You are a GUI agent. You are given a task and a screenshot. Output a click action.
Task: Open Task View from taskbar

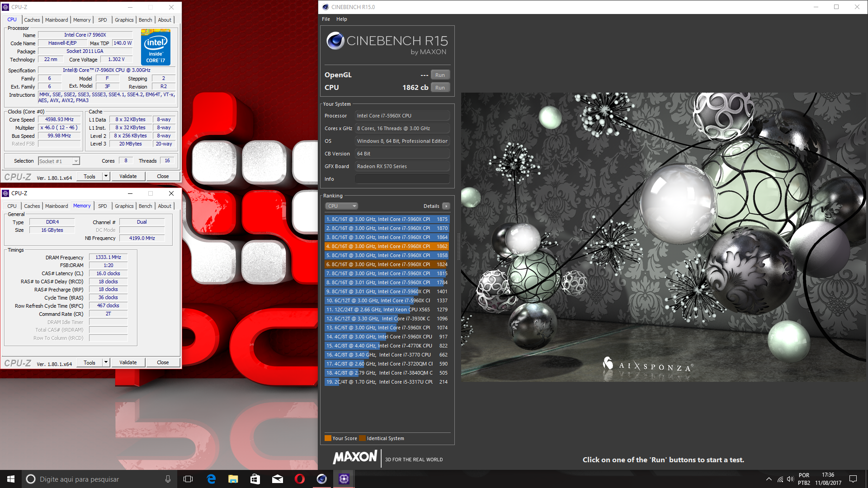pos(188,479)
